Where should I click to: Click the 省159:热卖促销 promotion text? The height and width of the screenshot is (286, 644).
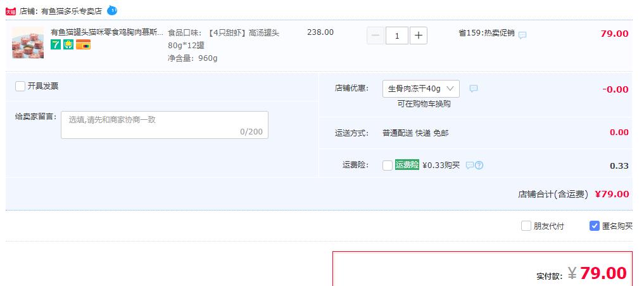click(x=486, y=33)
